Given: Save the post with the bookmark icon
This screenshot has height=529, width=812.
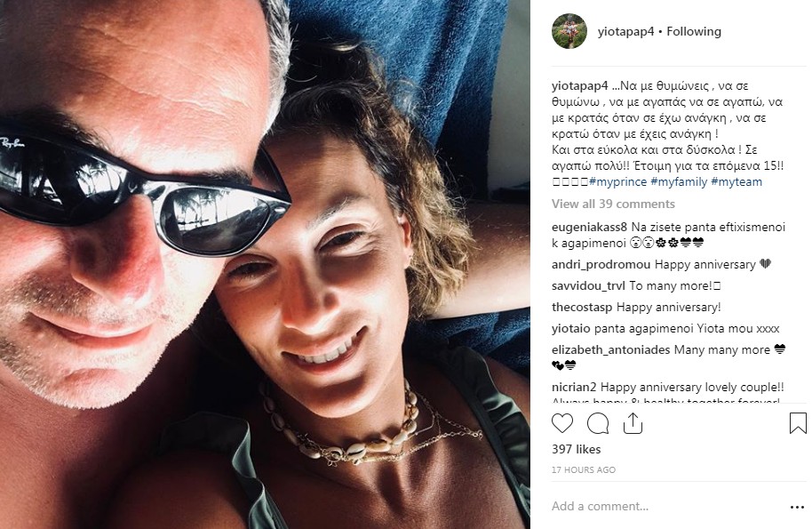Looking at the screenshot, I should pos(798,423).
